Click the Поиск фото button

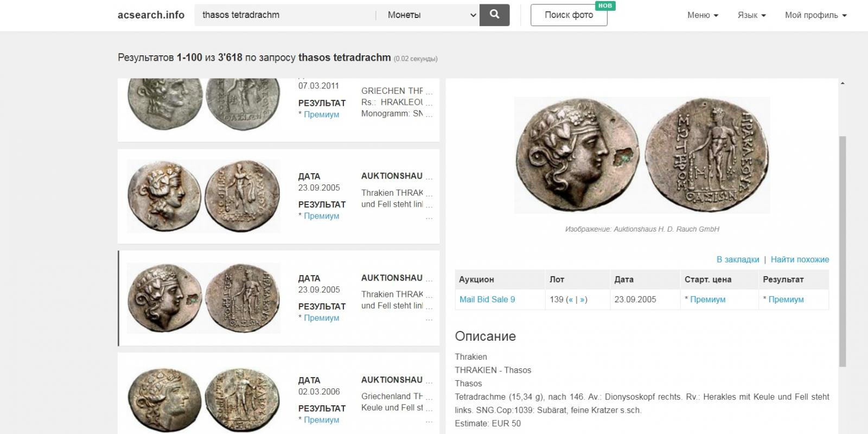coord(569,15)
